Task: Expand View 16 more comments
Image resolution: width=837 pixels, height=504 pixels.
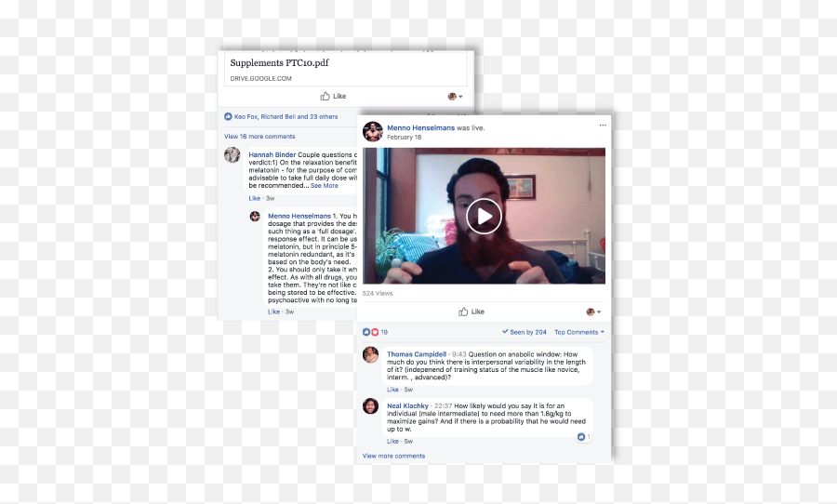Action: click(259, 137)
